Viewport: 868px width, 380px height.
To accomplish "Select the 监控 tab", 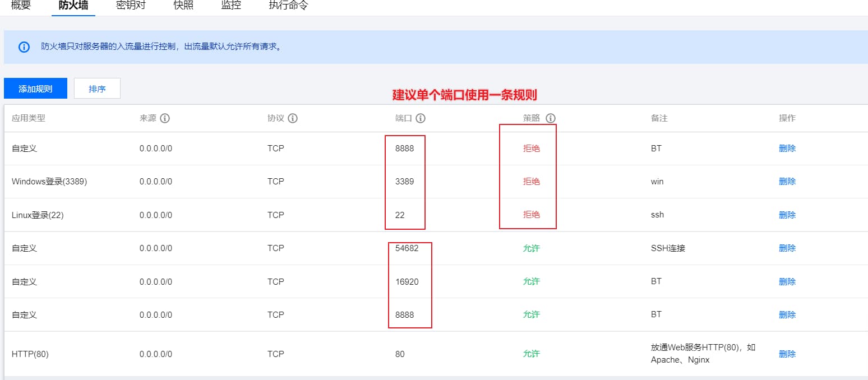I will pyautogui.click(x=231, y=6).
